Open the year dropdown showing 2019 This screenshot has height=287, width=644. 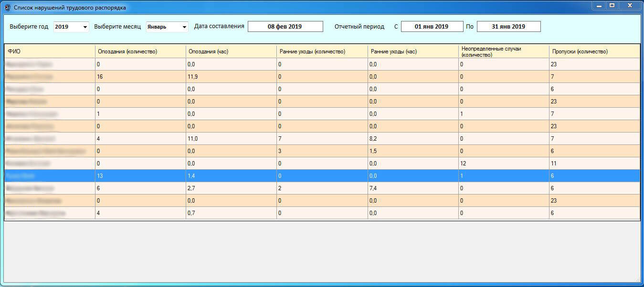[x=71, y=27]
